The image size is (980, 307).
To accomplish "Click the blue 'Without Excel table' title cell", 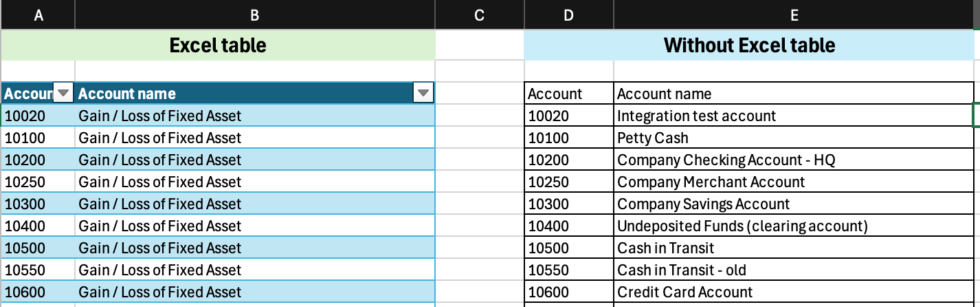I will coord(749,45).
